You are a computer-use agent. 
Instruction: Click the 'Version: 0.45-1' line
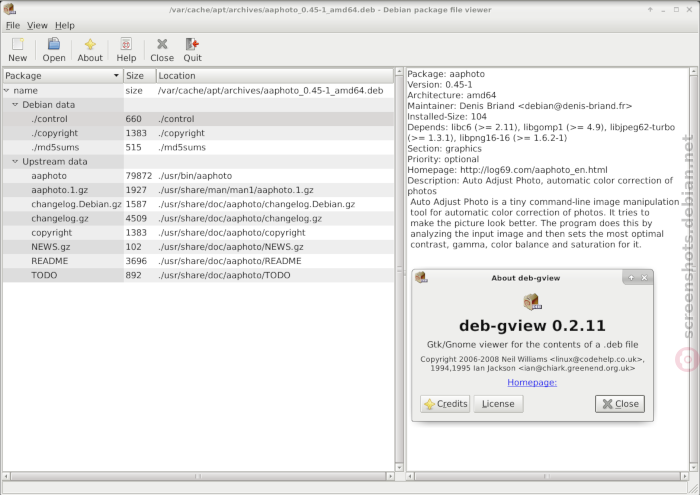440,84
